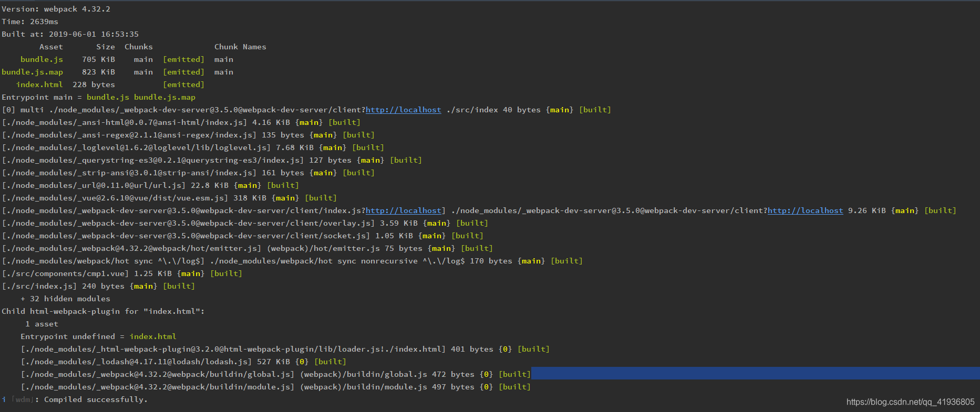980x412 pixels.
Task: Click the client/socket.js module line
Action: 243,236
